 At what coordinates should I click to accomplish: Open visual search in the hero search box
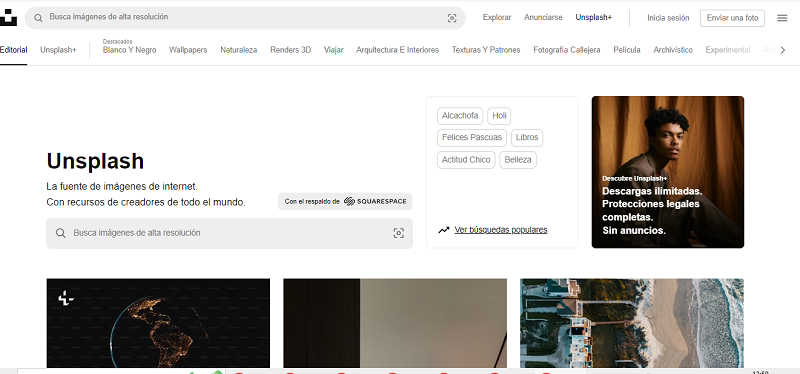point(398,233)
